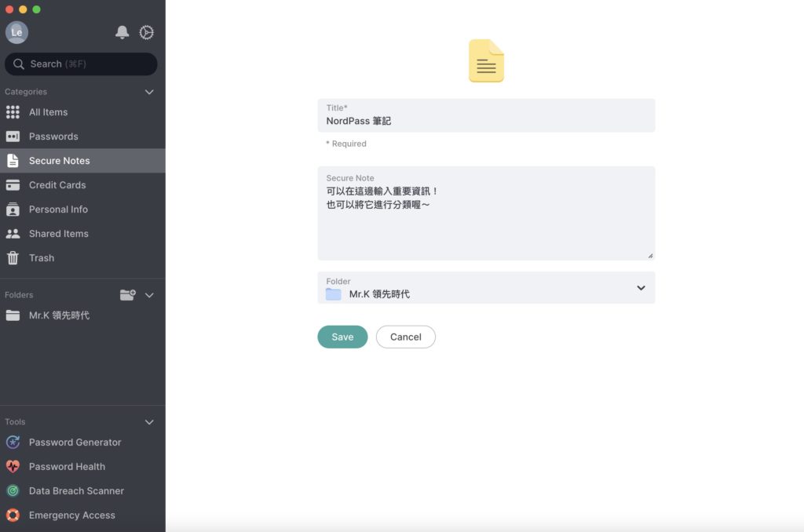
Task: Click the yellow note icon
Action: 486,60
